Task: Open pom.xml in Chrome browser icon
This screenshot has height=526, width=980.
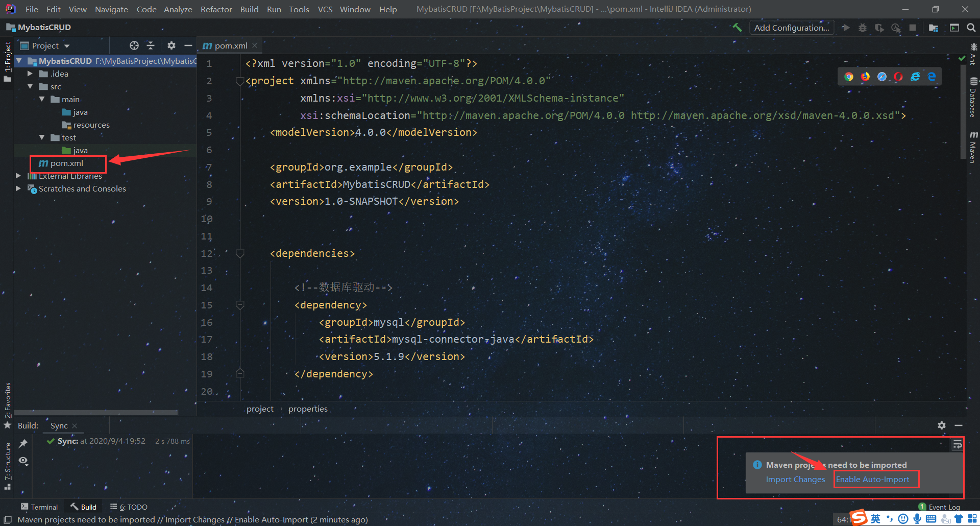Action: pyautogui.click(x=849, y=77)
